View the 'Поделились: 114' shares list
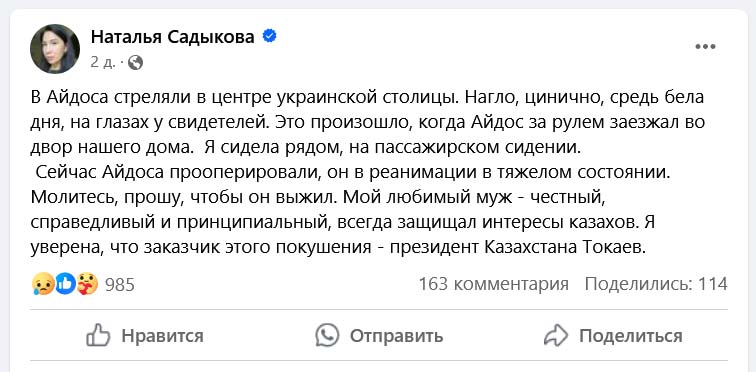Viewport: 756px width, 372px height. [x=656, y=284]
